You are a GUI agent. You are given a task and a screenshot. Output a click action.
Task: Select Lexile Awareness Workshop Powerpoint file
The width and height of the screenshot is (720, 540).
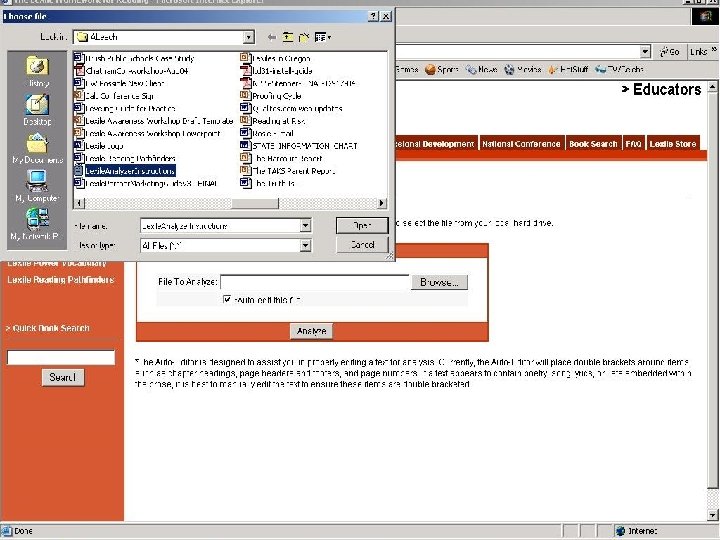pyautogui.click(x=147, y=133)
